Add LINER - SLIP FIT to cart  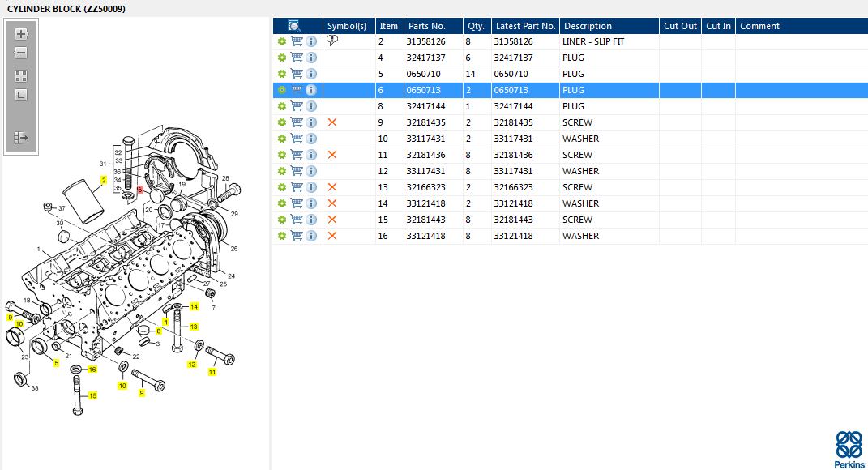point(297,41)
